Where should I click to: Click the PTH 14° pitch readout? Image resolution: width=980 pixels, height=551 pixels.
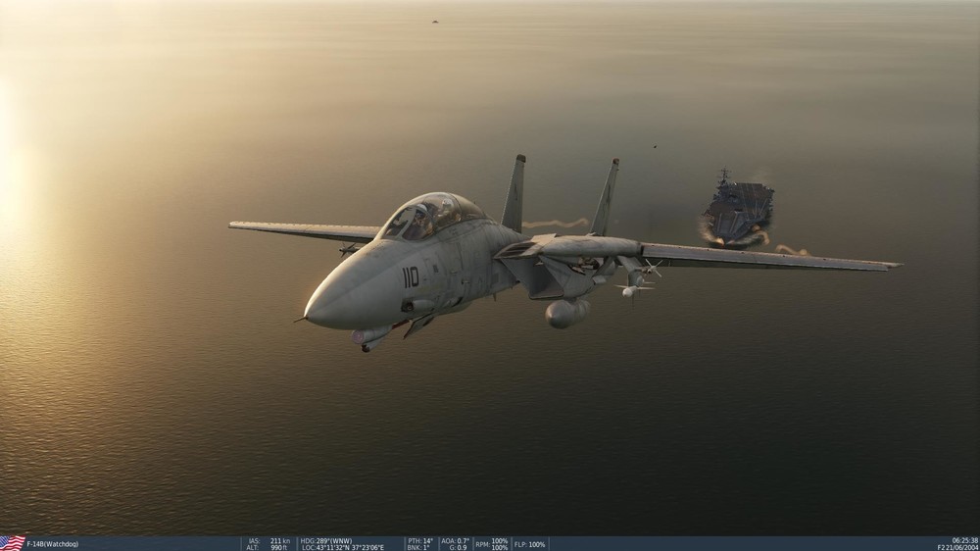tap(420, 541)
